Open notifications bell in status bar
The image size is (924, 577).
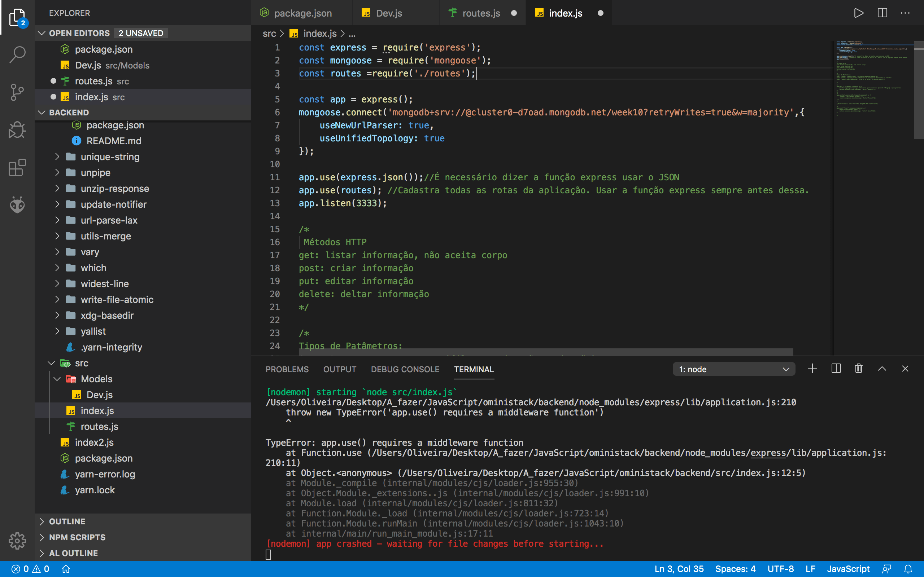pyautogui.click(x=908, y=569)
